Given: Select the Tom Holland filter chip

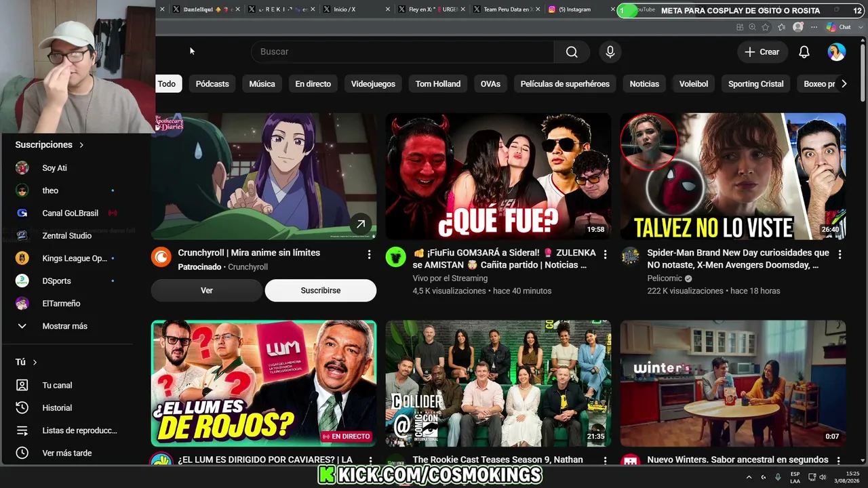Looking at the screenshot, I should (438, 84).
